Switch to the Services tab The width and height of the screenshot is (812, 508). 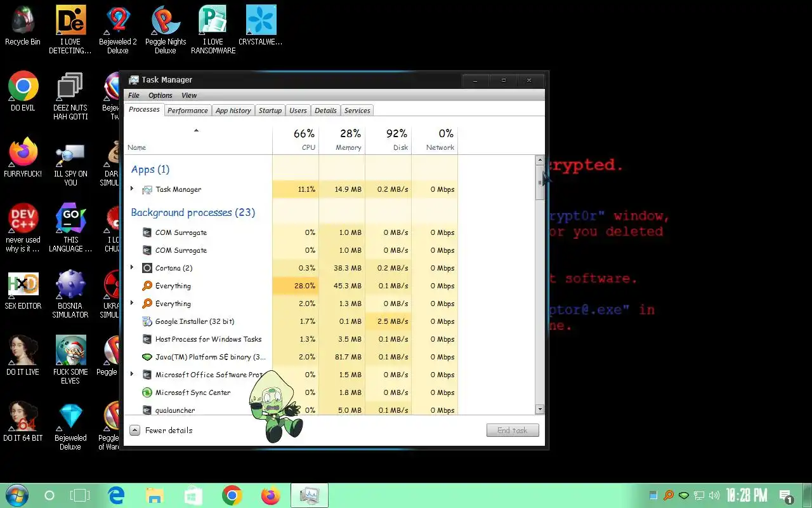[357, 110]
